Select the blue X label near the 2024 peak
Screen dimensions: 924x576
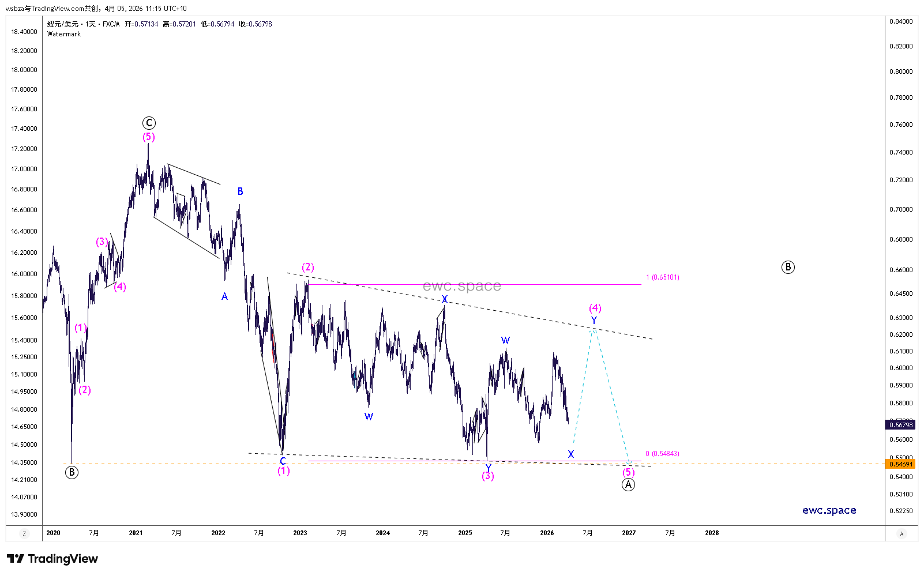tap(445, 299)
